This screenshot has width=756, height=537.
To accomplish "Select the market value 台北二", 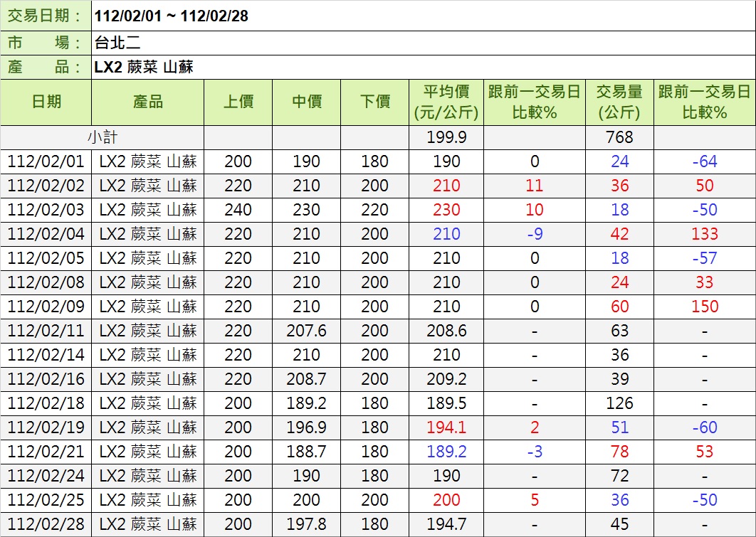I will pyautogui.click(x=117, y=43).
